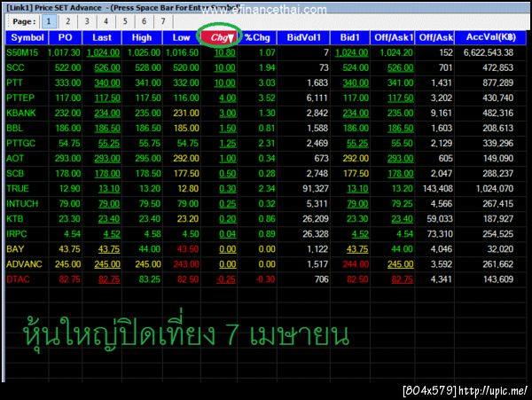This screenshot has height=400, width=532.
Task: Click the BidVol1 column header
Action: click(x=303, y=37)
